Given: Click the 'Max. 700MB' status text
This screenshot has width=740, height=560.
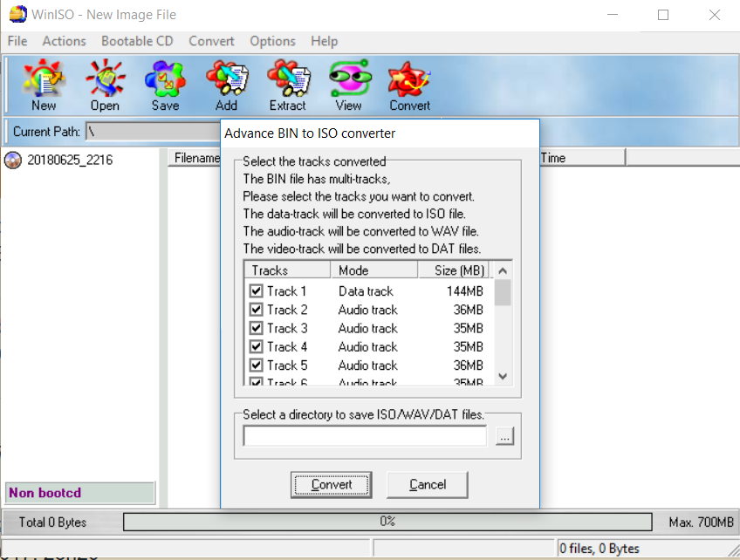Looking at the screenshot, I should click(x=701, y=522).
